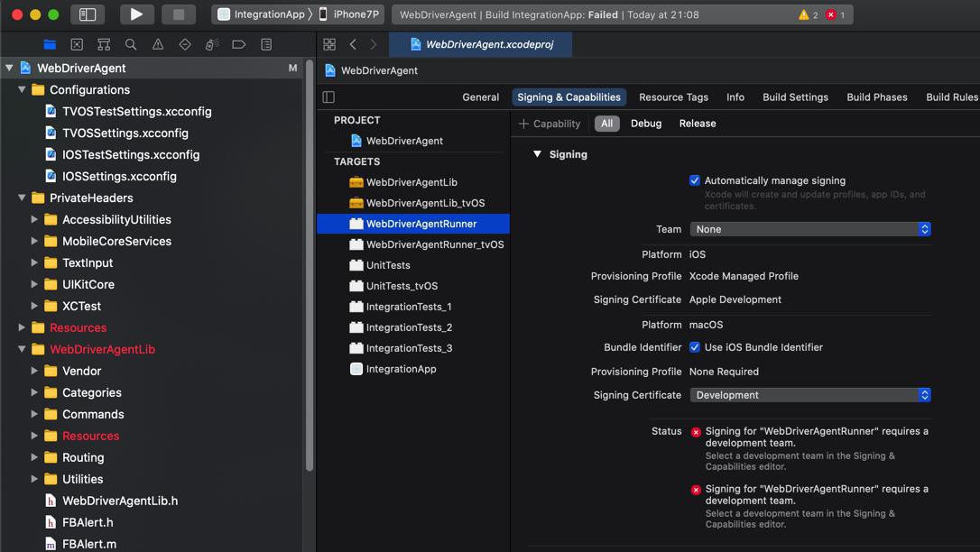The image size is (980, 552).
Task: Open the Source Control navigator
Action: click(x=77, y=44)
